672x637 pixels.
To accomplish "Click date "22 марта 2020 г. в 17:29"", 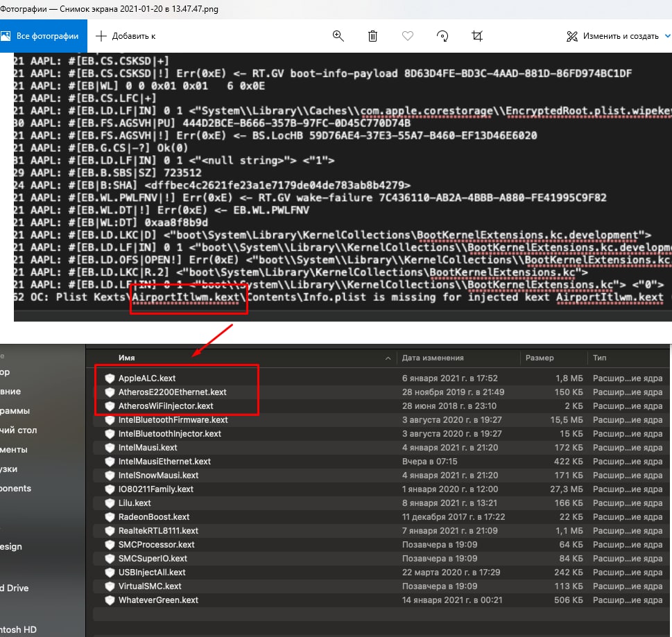I will click(451, 573).
